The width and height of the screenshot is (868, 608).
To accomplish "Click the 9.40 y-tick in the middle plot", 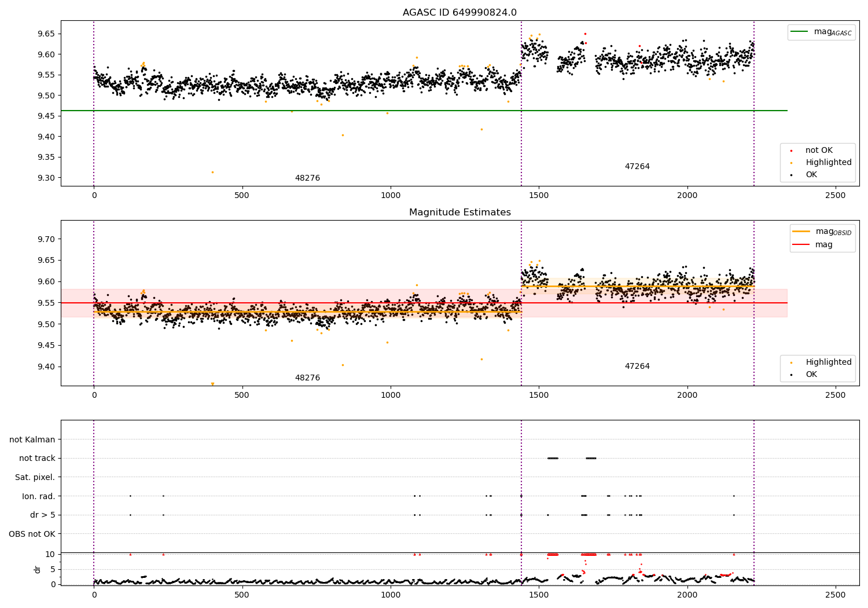I will point(46,367).
